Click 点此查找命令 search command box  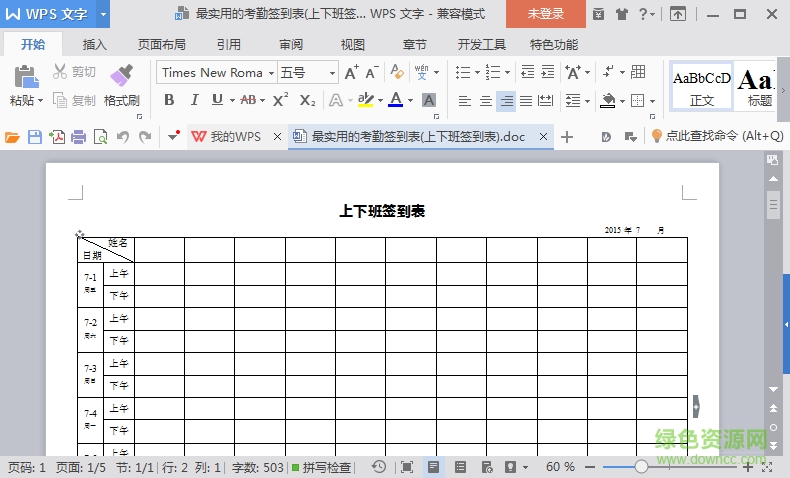tap(717, 136)
